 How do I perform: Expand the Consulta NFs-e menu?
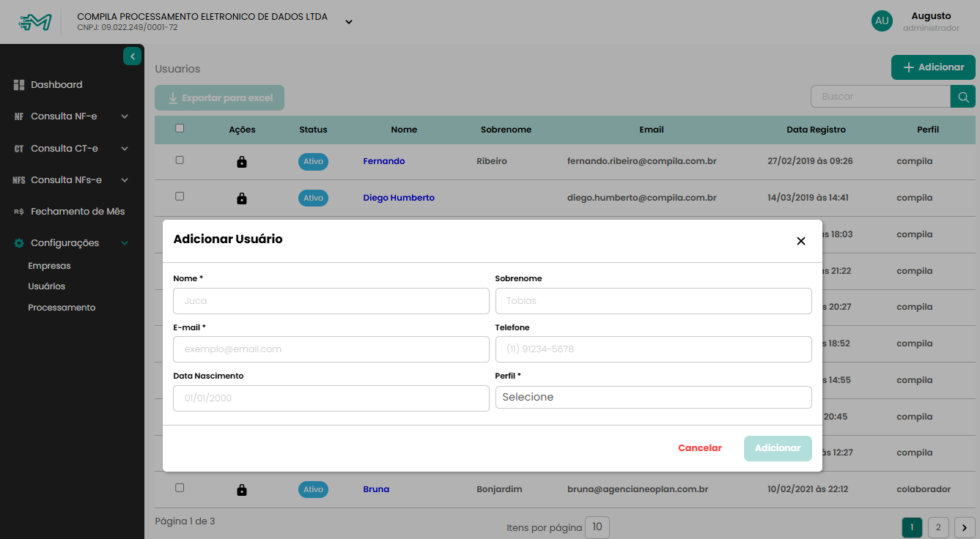coord(125,180)
